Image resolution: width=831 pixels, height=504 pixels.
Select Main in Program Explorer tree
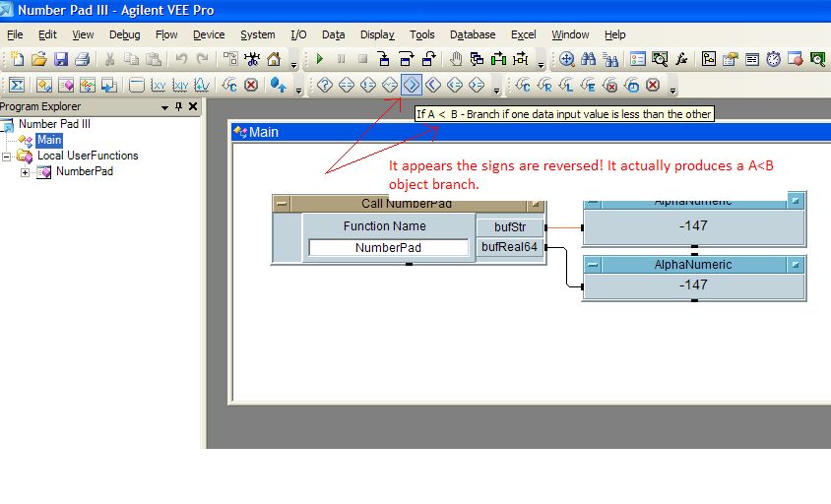(49, 141)
